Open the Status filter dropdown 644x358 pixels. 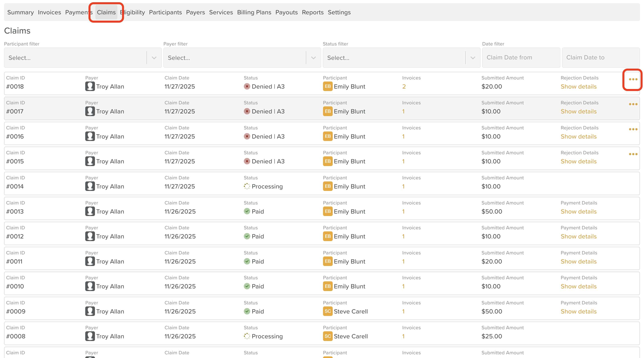(x=472, y=58)
